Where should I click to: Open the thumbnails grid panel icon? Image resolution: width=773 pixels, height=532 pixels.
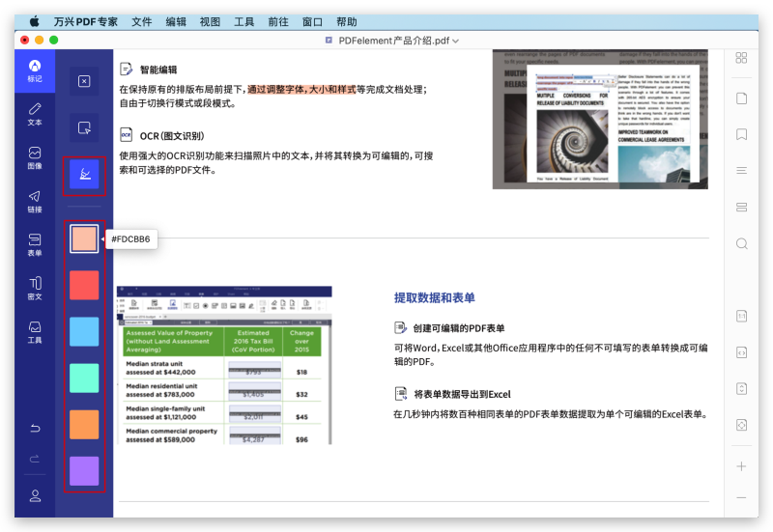(741, 58)
